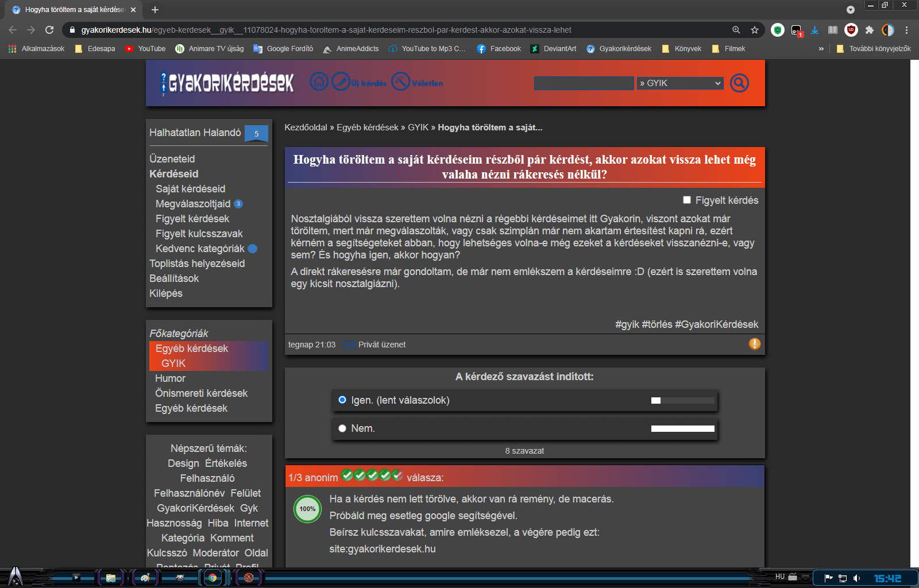Choose the 'Nem.' poll radio option
The height and width of the screenshot is (588, 919).
[x=342, y=428]
